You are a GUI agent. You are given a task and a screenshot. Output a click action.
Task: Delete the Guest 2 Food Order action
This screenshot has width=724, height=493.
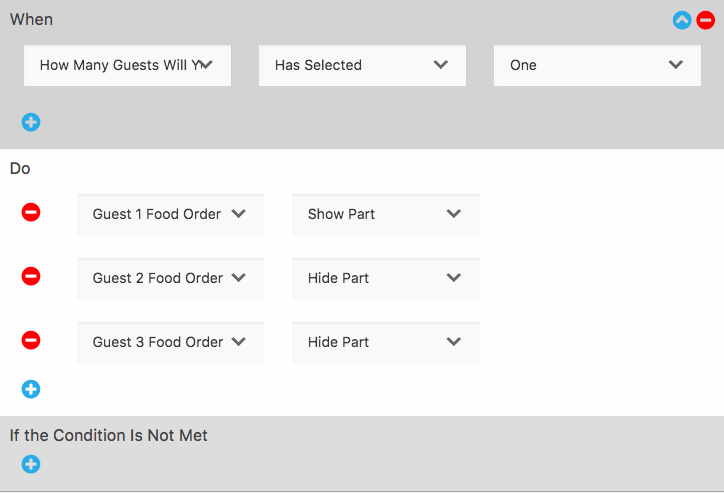[31, 276]
